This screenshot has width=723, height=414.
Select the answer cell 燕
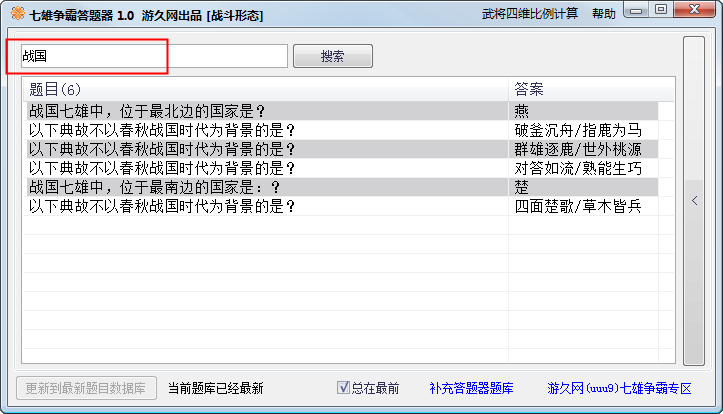[584, 111]
